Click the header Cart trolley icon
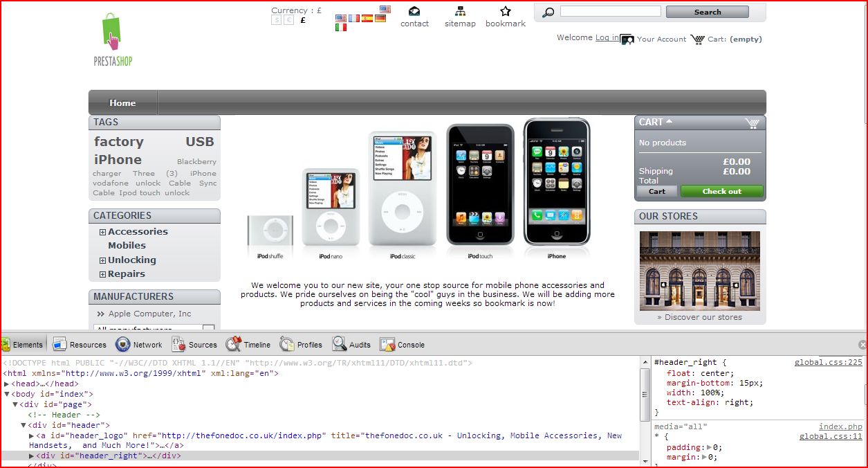This screenshot has width=868, height=468. (697, 39)
